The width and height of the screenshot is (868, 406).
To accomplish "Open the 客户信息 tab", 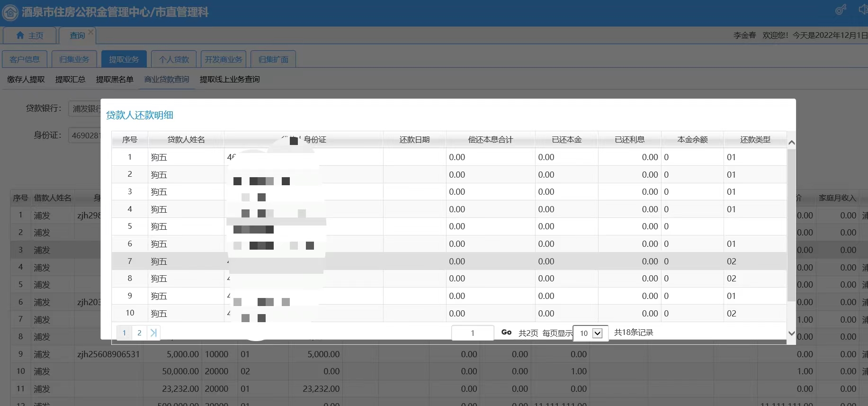I will point(25,59).
